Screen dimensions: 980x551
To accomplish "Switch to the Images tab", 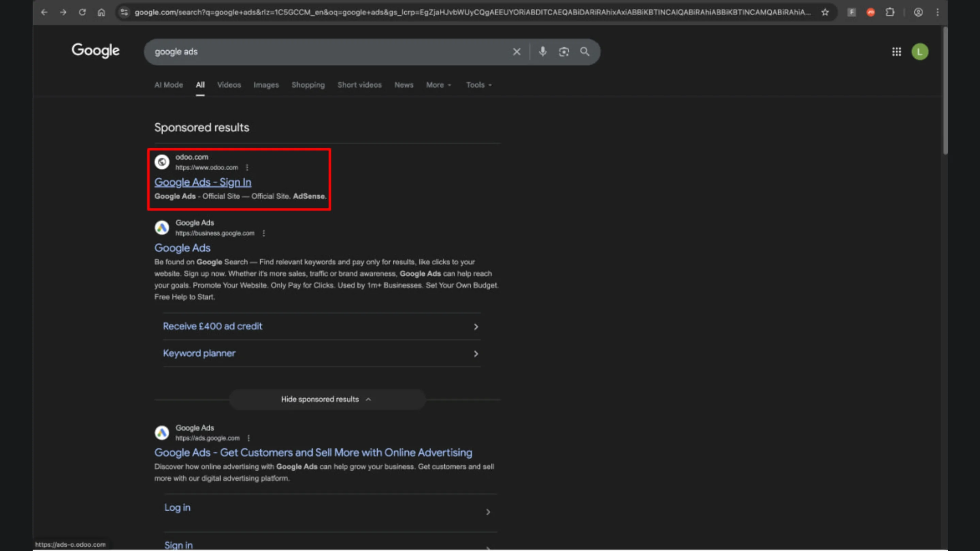I will pos(266,85).
